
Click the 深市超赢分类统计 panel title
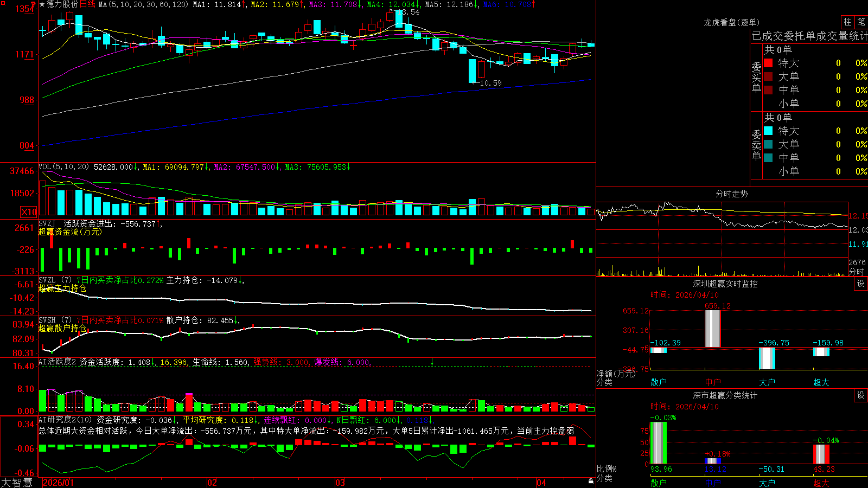point(725,395)
